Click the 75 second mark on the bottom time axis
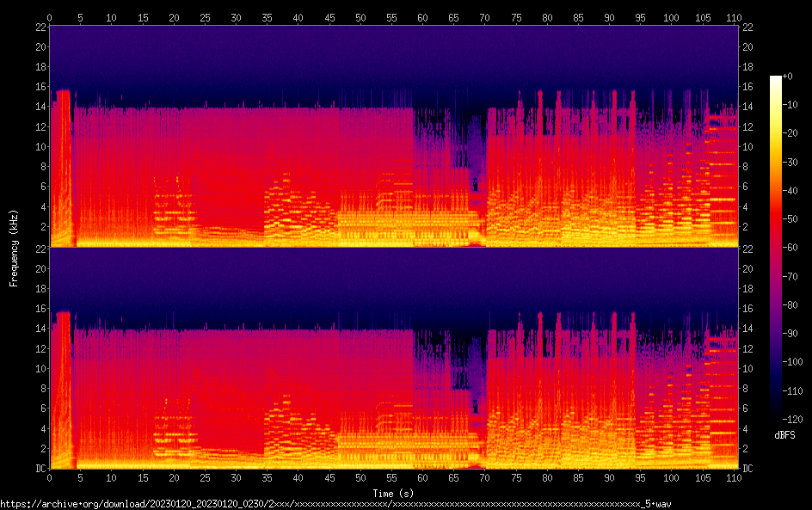The image size is (812, 510). [516, 477]
